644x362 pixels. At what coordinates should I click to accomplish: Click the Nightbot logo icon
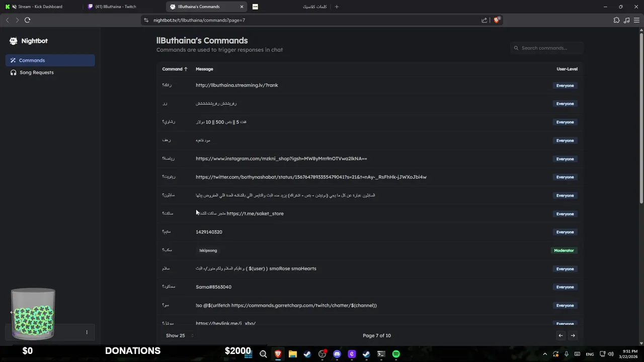click(14, 41)
